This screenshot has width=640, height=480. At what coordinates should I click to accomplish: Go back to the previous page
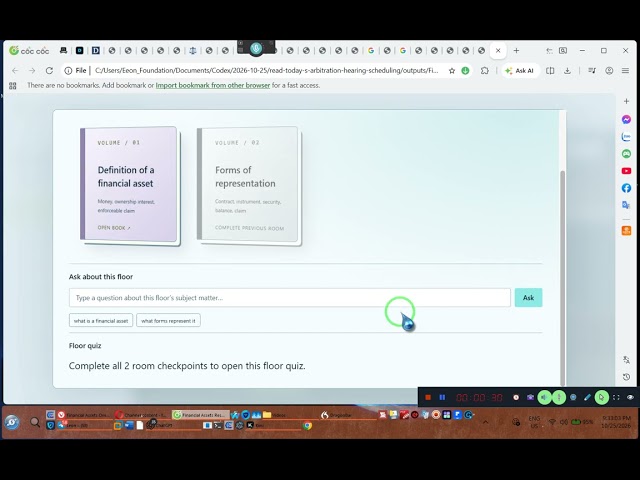(x=15, y=71)
